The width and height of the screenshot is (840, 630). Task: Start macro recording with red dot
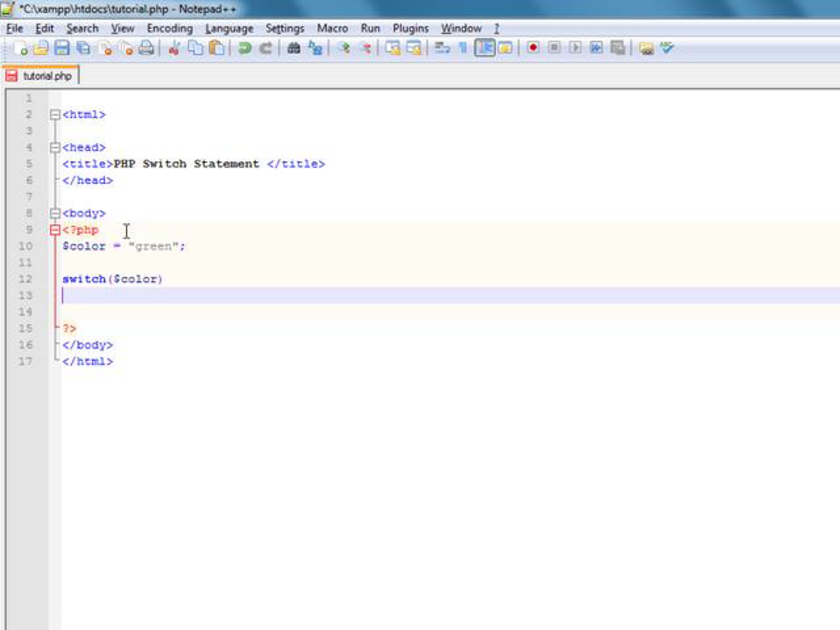[533, 48]
